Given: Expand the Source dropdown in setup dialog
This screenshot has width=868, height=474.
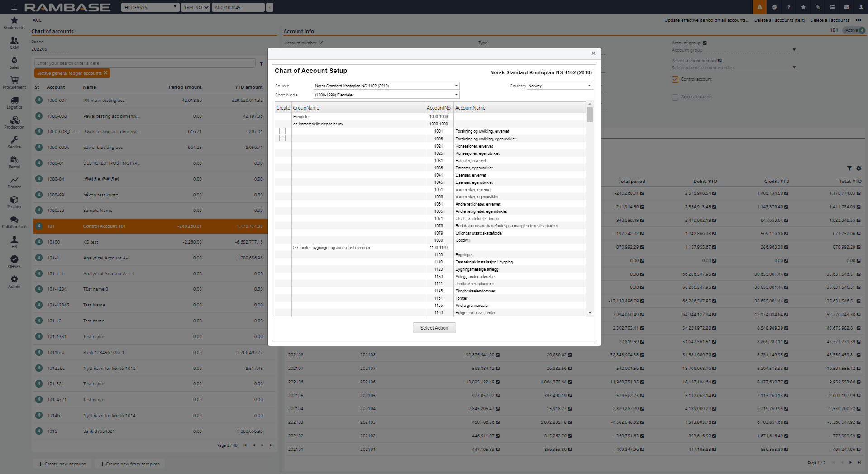Looking at the screenshot, I should [456, 86].
